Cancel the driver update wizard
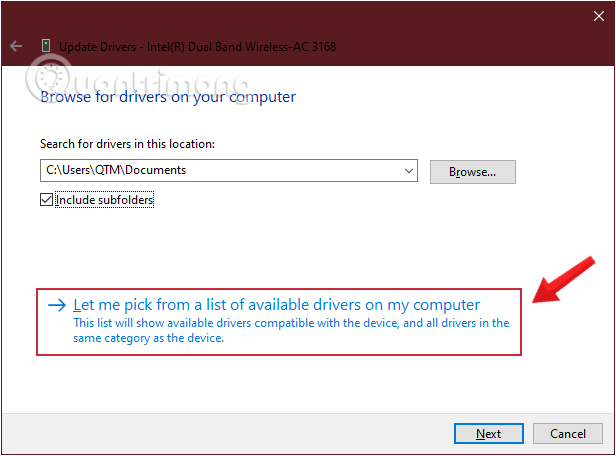Screen dimensions: 616x456 click(568, 433)
